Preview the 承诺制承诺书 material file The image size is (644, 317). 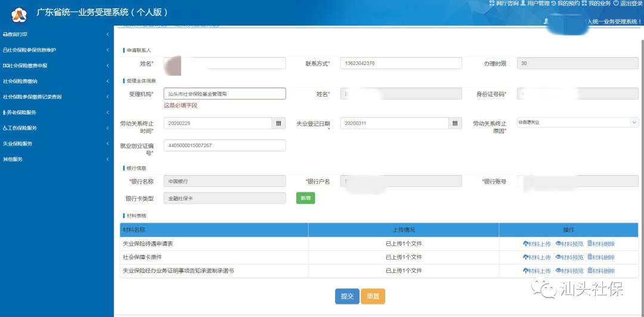[x=569, y=271]
